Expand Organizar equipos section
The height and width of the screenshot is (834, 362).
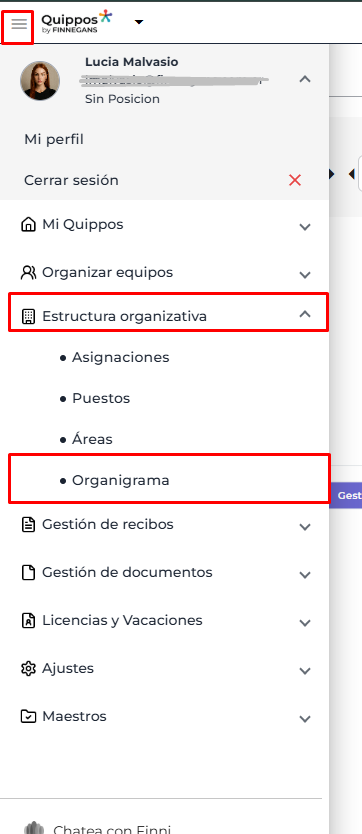[305, 275]
